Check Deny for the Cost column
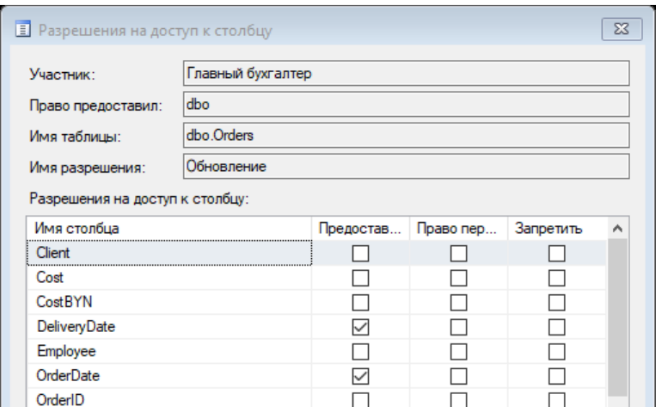Viewport: 656px width, 407px height. pyautogui.click(x=556, y=278)
